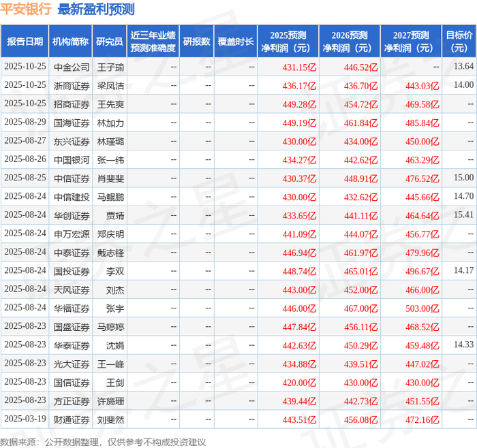The image size is (477, 448).
Task: Click the 研报数 column header
Action: point(197,42)
